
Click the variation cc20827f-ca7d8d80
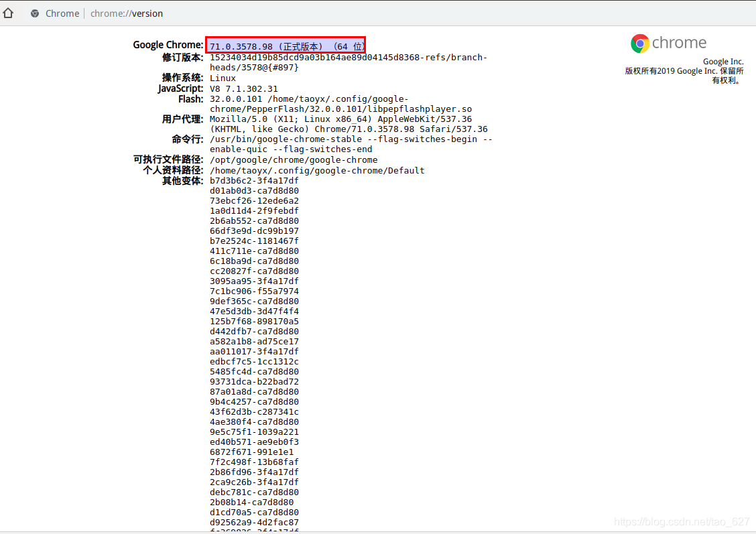pos(254,271)
